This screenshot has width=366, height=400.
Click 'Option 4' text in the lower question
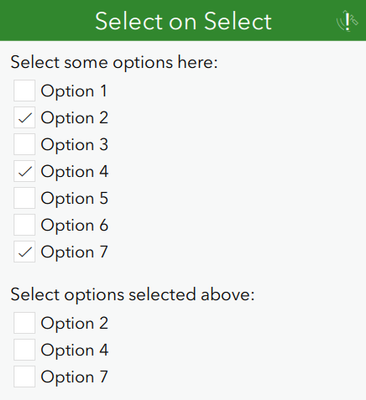click(74, 350)
